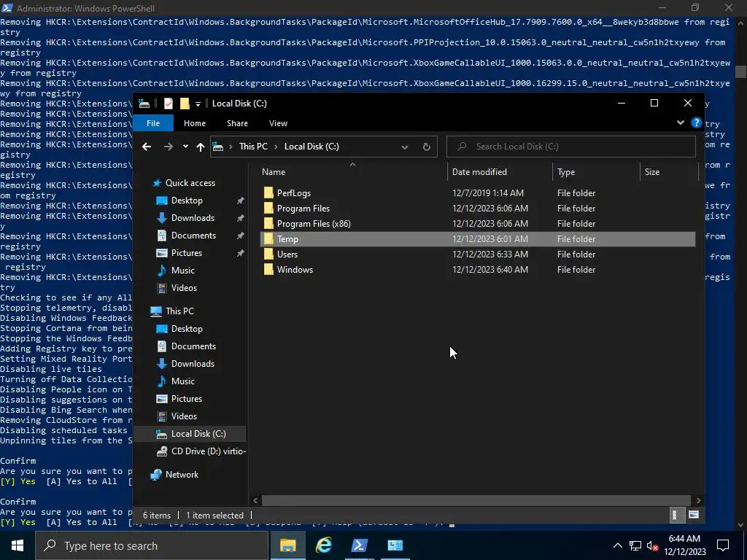Image resolution: width=747 pixels, height=560 pixels.
Task: Open the Windows Start menu
Action: pos(18,545)
